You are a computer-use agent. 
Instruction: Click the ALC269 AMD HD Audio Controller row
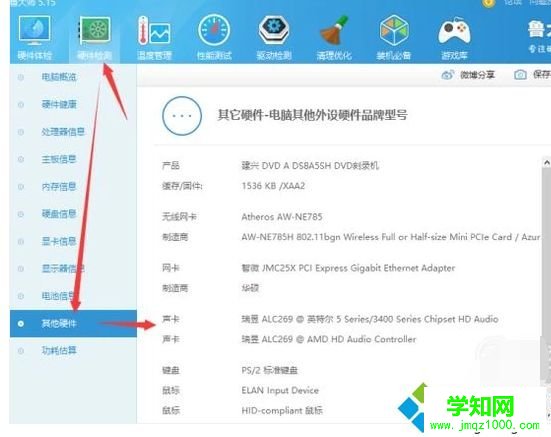[329, 339]
